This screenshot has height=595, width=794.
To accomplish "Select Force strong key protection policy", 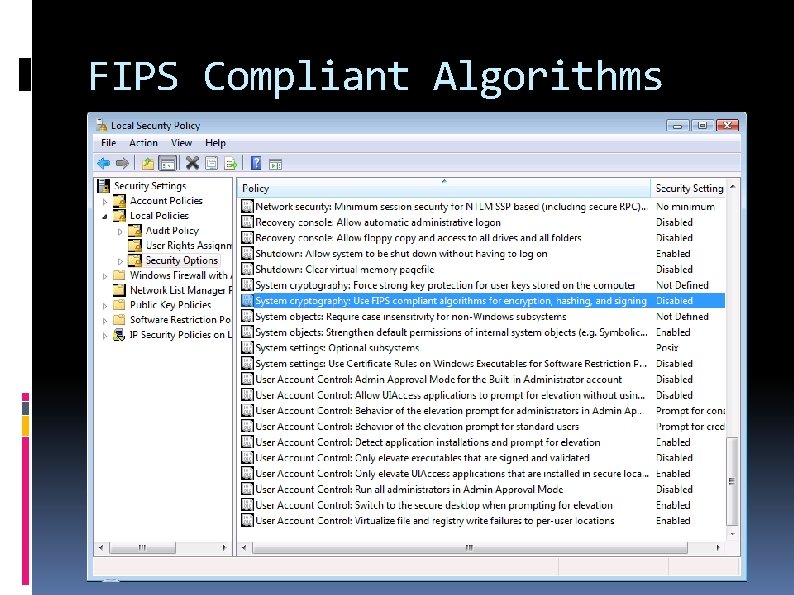I will click(x=483, y=285).
